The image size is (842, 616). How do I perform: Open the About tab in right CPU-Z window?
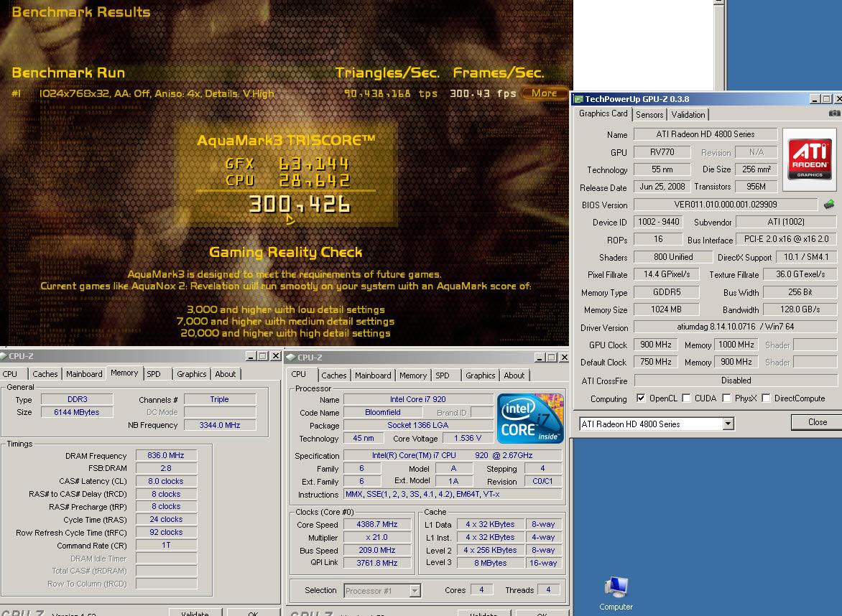point(514,375)
